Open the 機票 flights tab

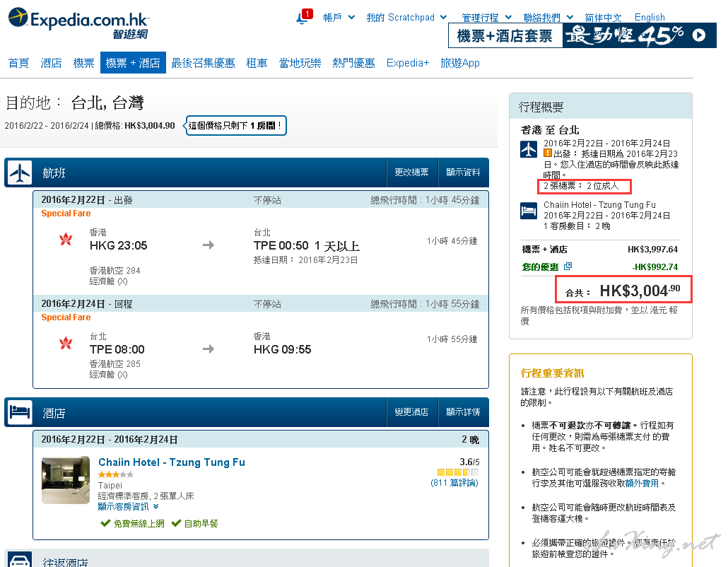[83, 63]
